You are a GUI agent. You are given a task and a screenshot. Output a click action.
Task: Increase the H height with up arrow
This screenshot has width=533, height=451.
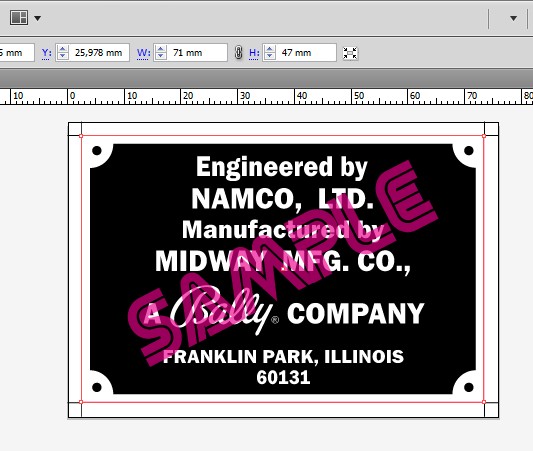coord(270,49)
